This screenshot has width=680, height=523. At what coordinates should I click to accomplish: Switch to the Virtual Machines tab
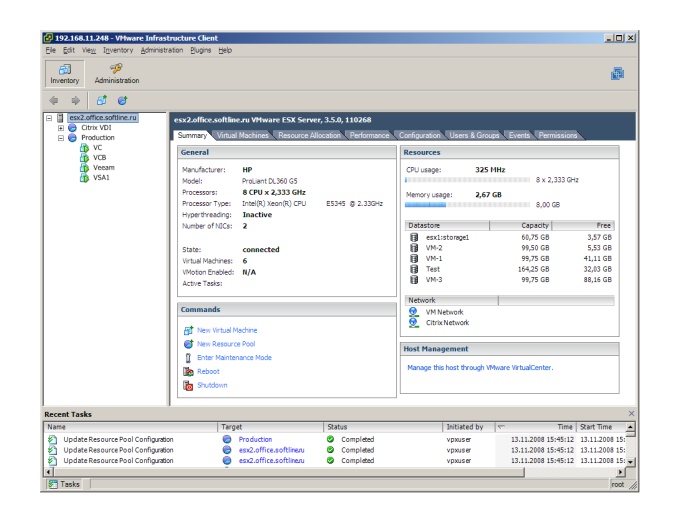242,135
